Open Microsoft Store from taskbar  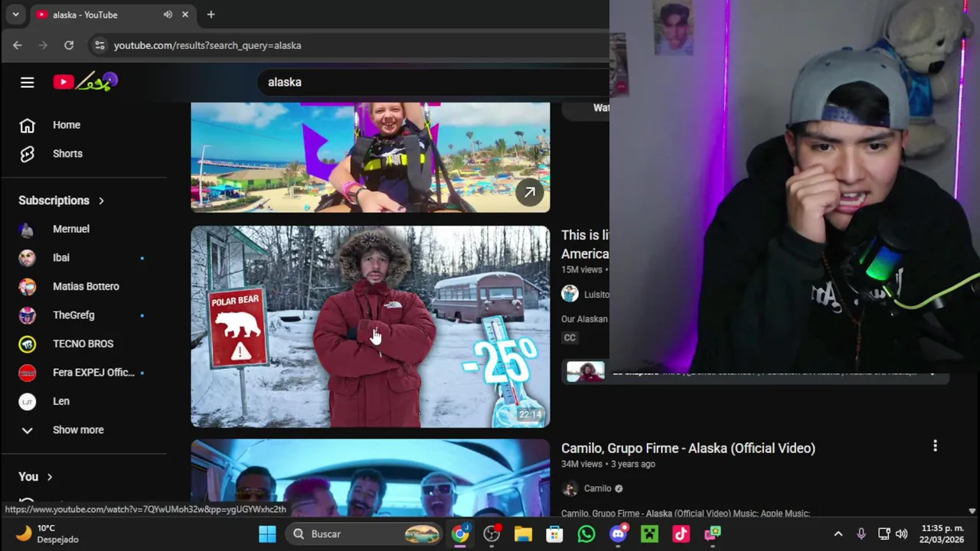point(554,533)
